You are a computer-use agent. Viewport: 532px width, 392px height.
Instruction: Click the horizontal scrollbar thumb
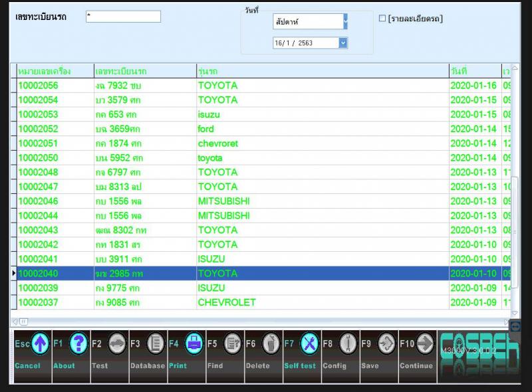[24, 322]
